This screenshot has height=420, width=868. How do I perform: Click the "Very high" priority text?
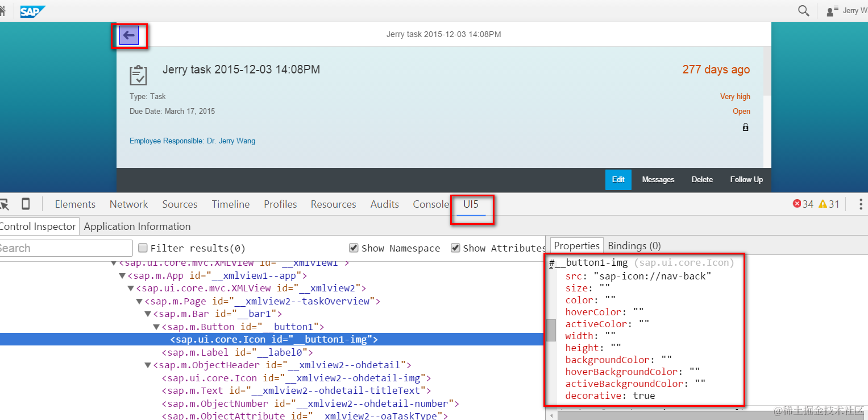pyautogui.click(x=735, y=96)
